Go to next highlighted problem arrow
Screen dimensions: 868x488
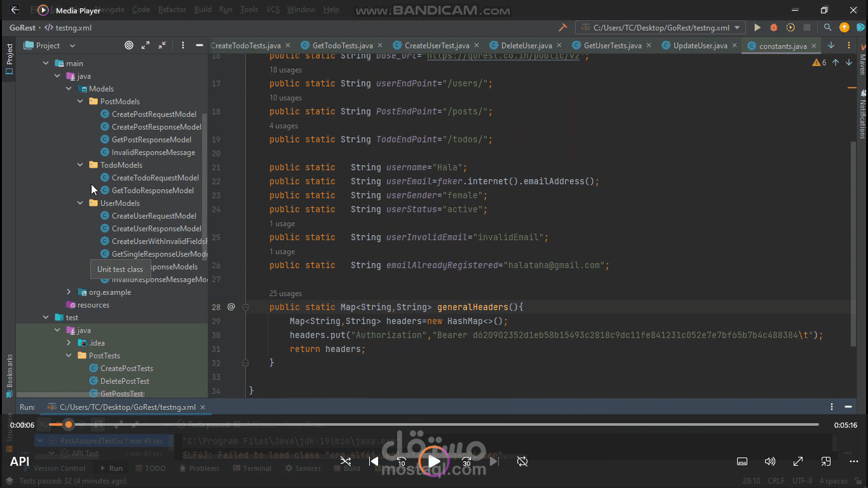tap(848, 62)
